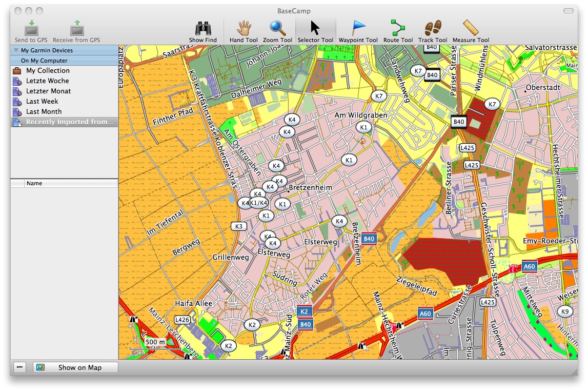Image resolution: width=588 pixels, height=391 pixels.
Task: Click the Finther Pfad label
Action: 172,116
